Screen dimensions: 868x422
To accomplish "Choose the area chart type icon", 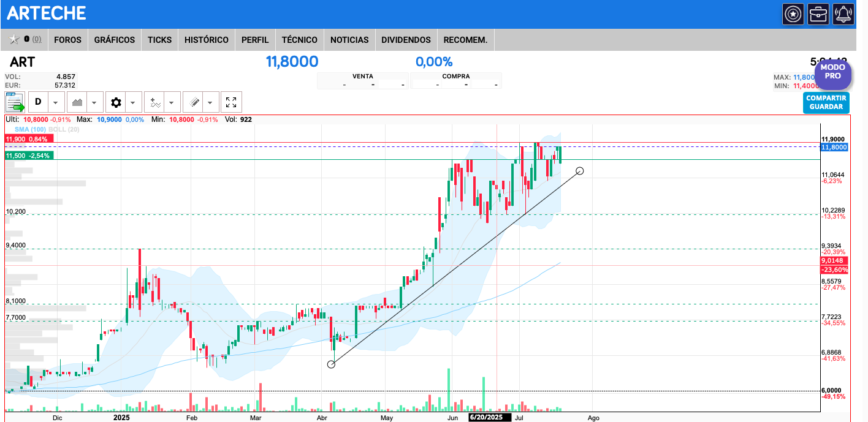I will click(x=77, y=102).
